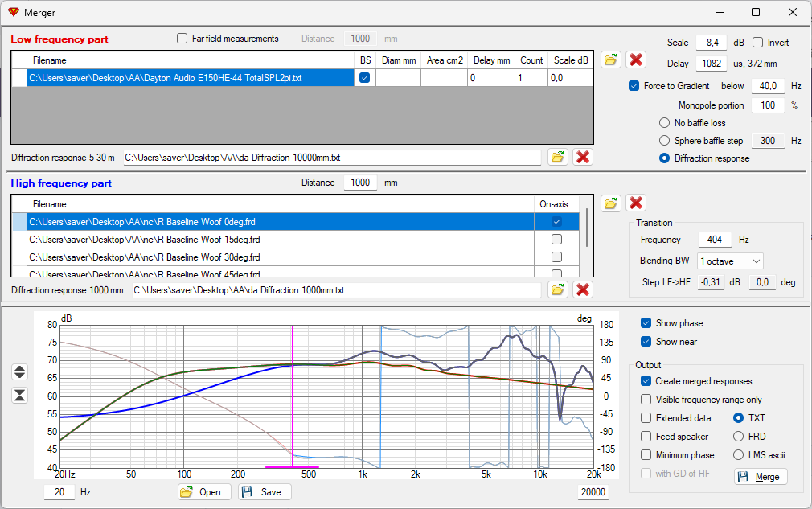Click the Merge button
The image size is (812, 509).
761,477
